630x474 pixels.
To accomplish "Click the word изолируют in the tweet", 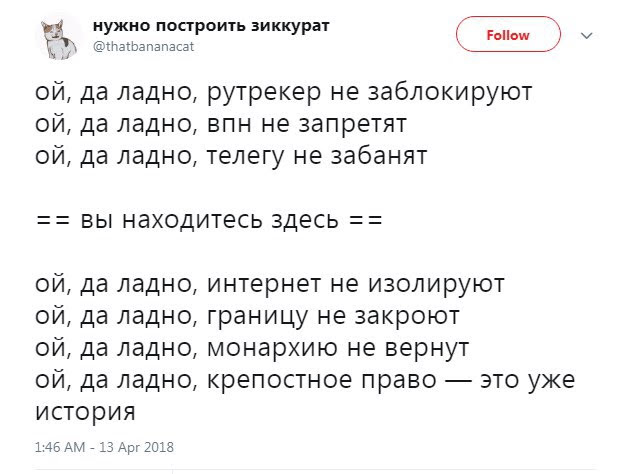I will coord(442,284).
